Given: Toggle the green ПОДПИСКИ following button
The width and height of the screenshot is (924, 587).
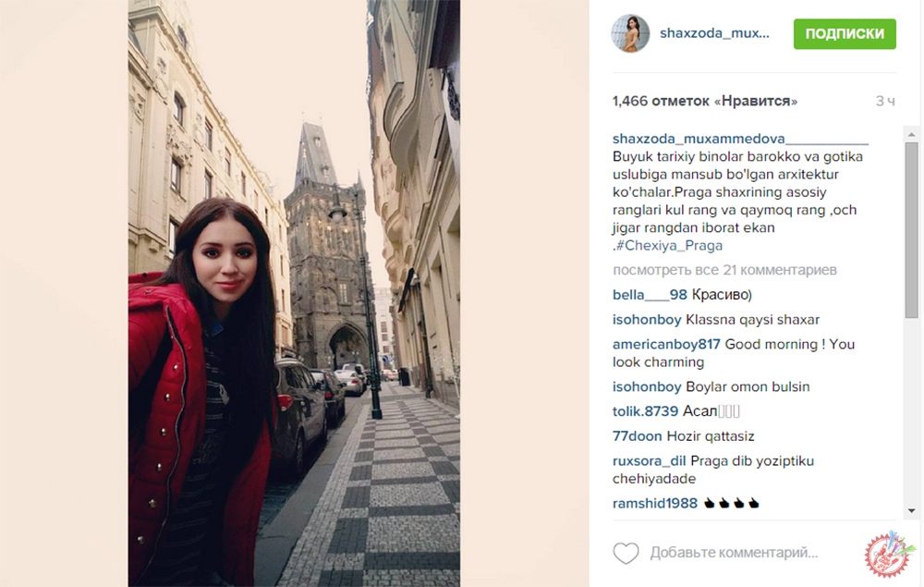Looking at the screenshot, I should coord(845,34).
